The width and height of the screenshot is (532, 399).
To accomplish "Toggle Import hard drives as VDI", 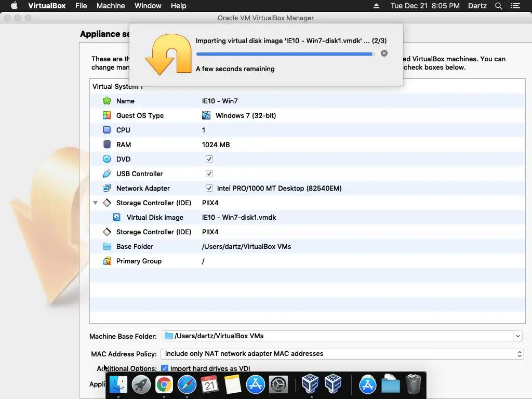I will pyautogui.click(x=165, y=368).
